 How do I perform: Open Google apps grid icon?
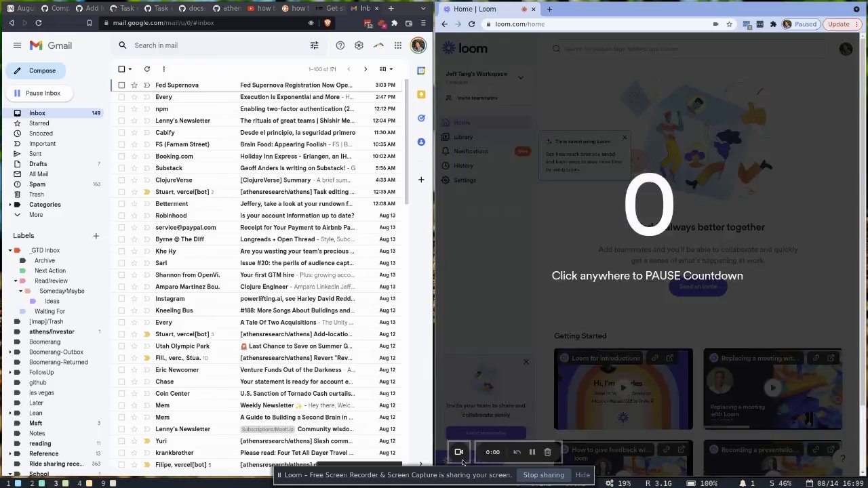[398, 45]
